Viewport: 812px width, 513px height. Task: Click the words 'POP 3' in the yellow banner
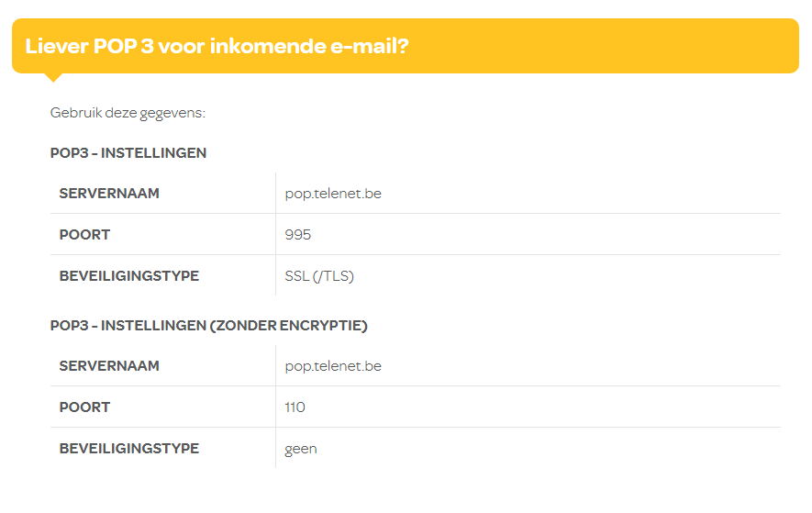point(124,46)
